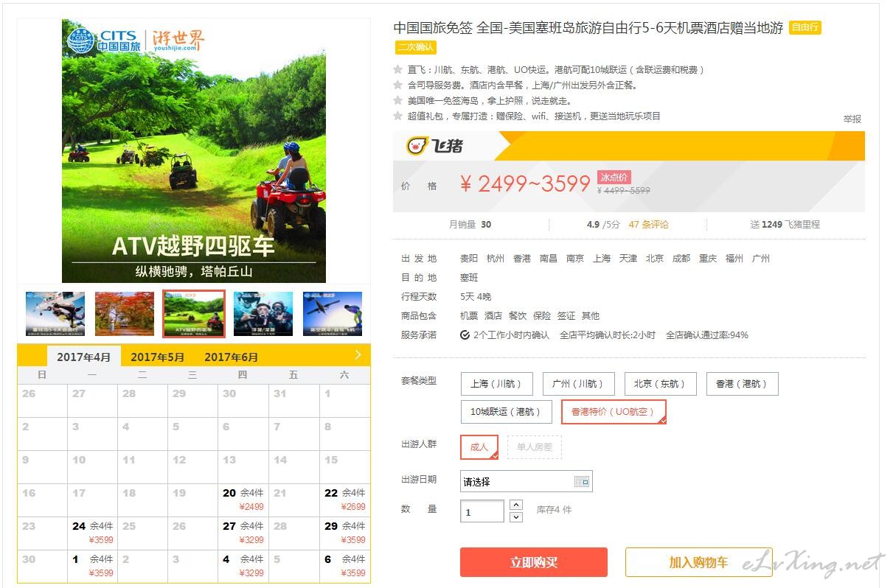View the scuba diving thumbnail

tap(263, 314)
